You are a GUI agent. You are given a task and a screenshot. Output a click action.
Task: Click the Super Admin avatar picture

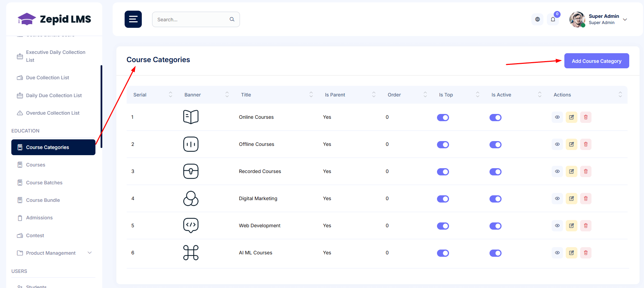pos(577,20)
